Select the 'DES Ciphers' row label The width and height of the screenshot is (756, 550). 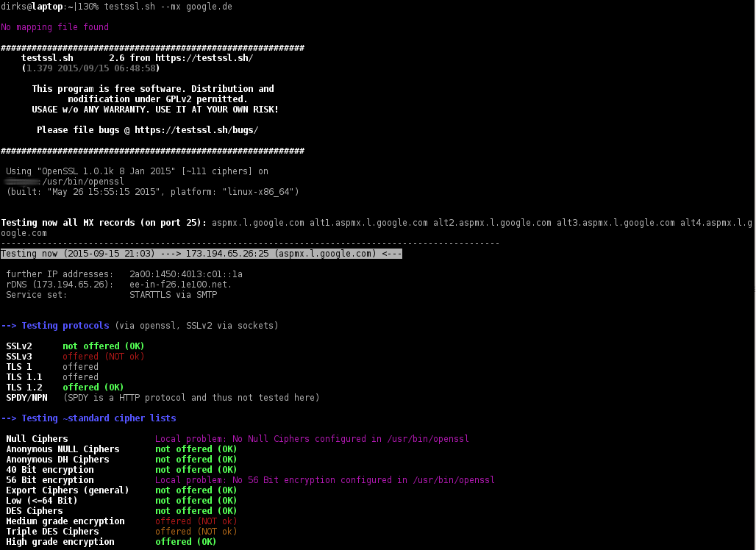(x=35, y=511)
